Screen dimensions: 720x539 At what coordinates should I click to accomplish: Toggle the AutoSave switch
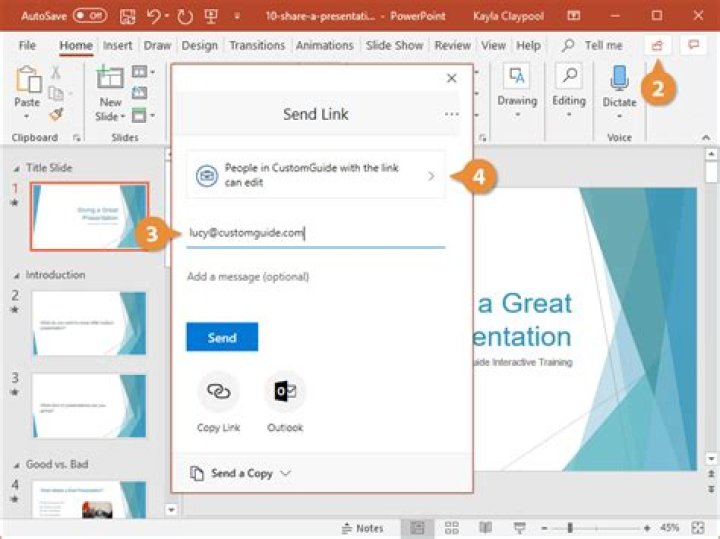tap(90, 16)
